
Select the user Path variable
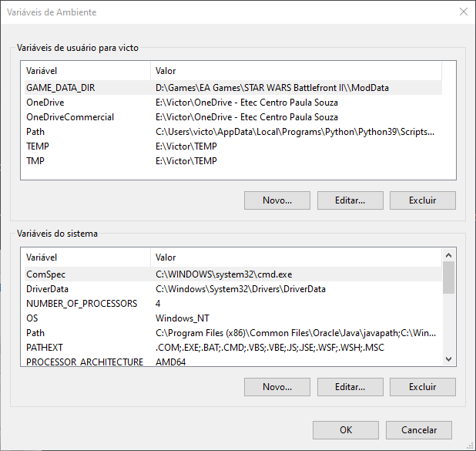36,132
